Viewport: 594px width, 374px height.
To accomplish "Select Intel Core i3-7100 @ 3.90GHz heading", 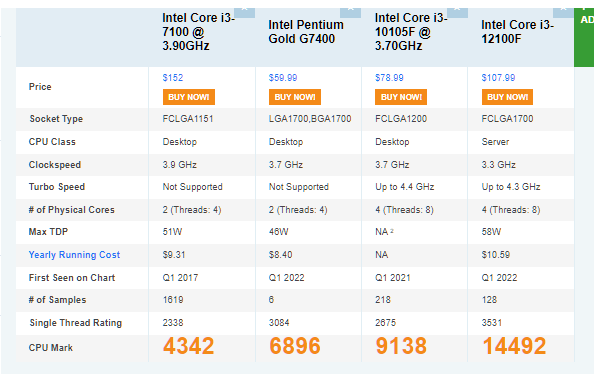I will 199,32.
